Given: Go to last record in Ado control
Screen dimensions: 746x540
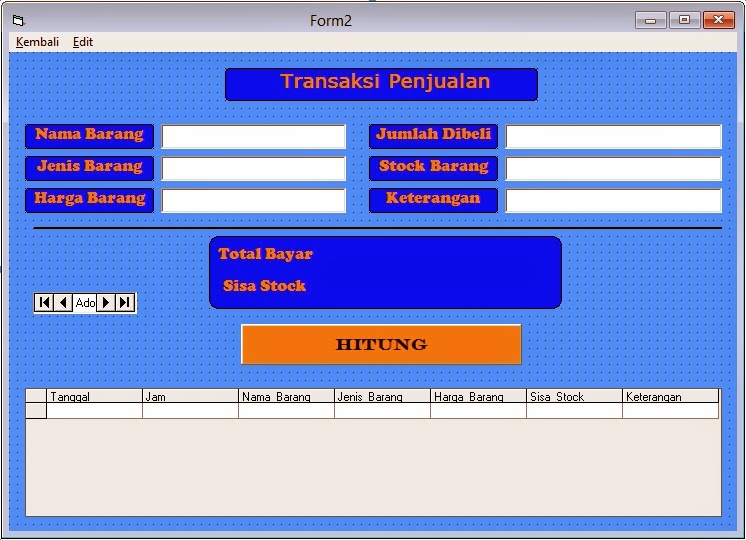Looking at the screenshot, I should 125,303.
